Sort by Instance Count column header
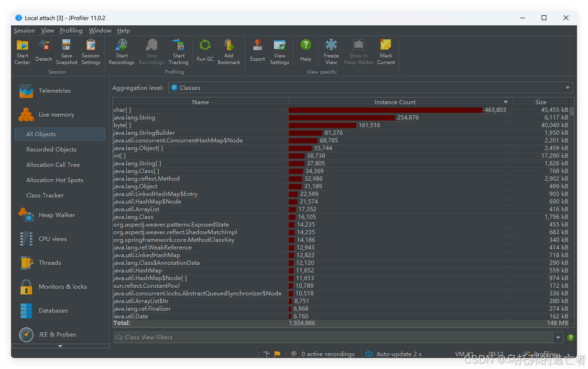Image resolution: width=588 pixels, height=369 pixels. coord(400,102)
